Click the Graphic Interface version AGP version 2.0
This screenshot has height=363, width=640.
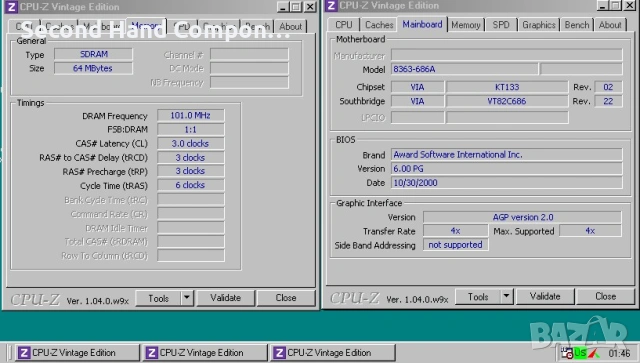[522, 217]
